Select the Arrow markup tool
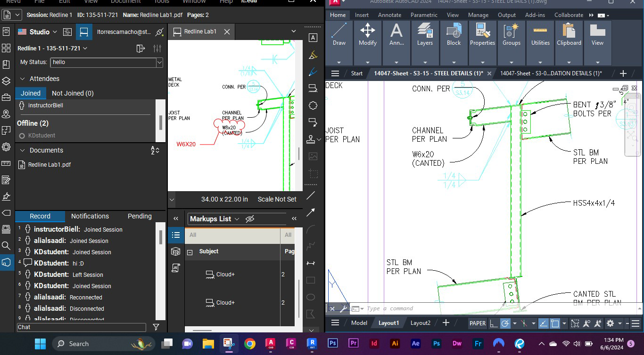 311,212
